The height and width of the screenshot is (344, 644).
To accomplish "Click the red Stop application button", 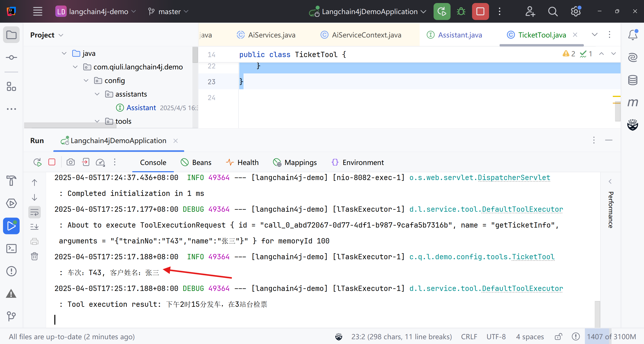I will pyautogui.click(x=480, y=12).
